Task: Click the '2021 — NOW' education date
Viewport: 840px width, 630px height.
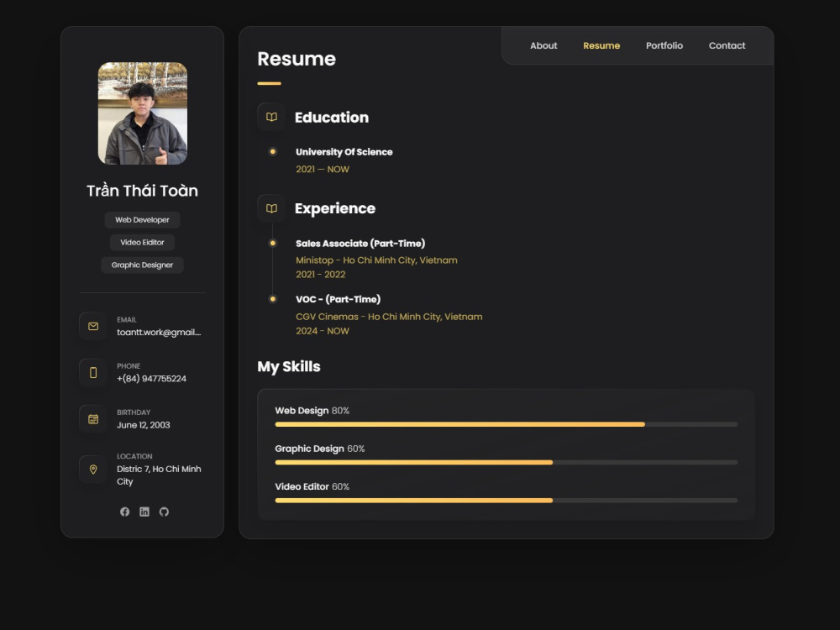Action: [x=323, y=170]
